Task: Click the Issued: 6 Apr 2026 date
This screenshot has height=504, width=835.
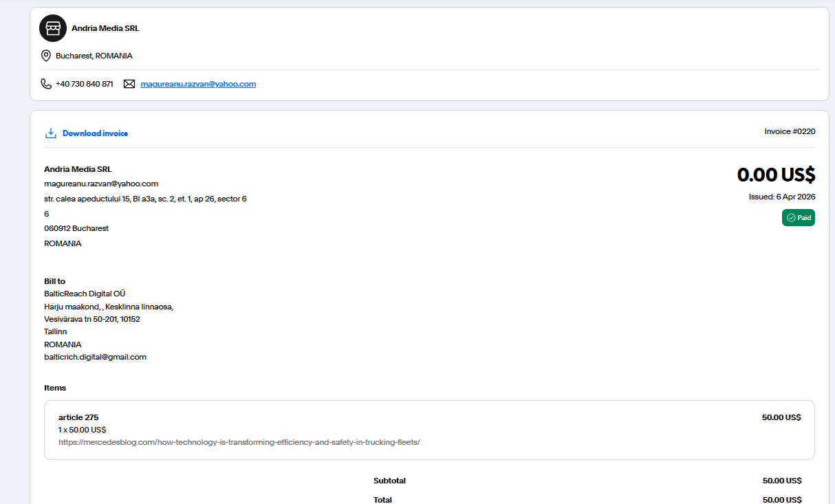Action: click(x=782, y=197)
